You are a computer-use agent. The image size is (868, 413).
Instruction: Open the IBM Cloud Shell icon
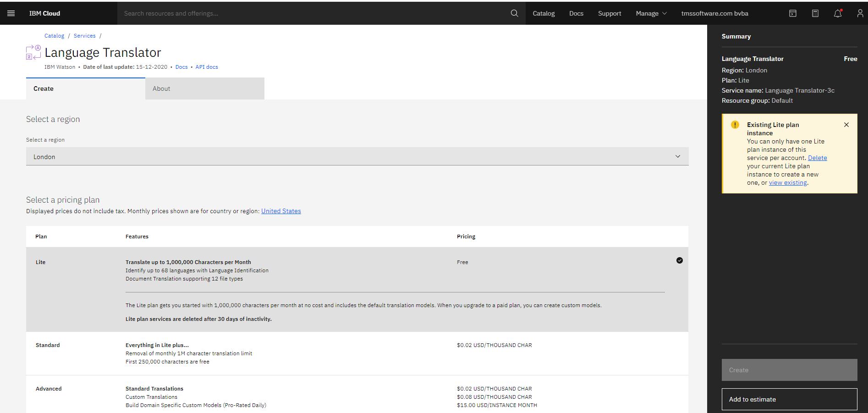click(793, 13)
